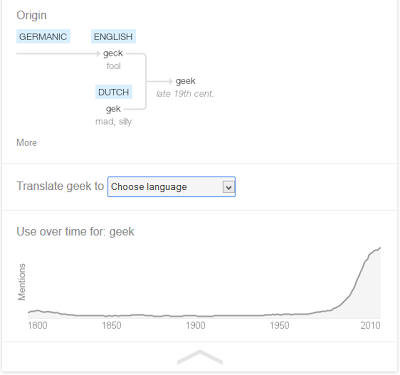Click the 1850 label on chart axis
This screenshot has height=375, width=400.
[x=111, y=325]
